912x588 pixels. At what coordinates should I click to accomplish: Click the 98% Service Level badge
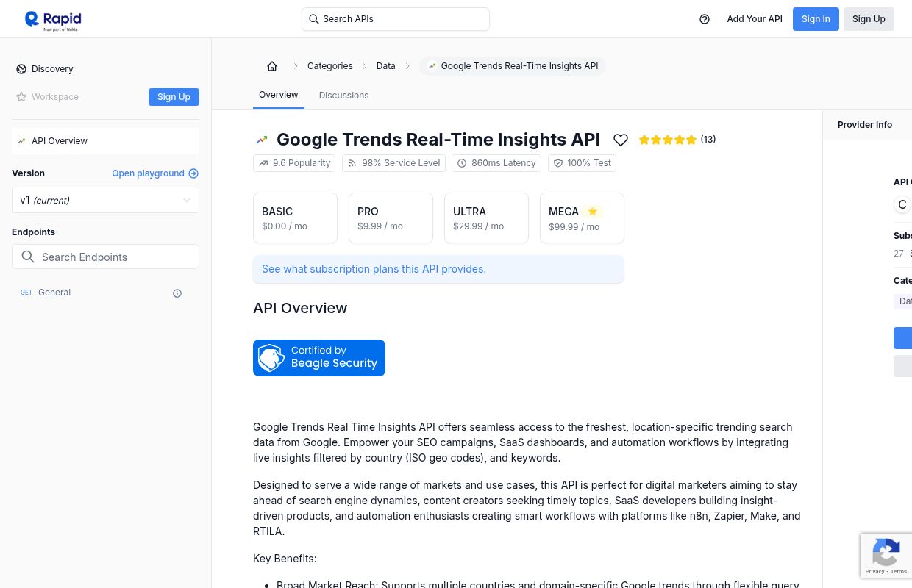(x=393, y=163)
